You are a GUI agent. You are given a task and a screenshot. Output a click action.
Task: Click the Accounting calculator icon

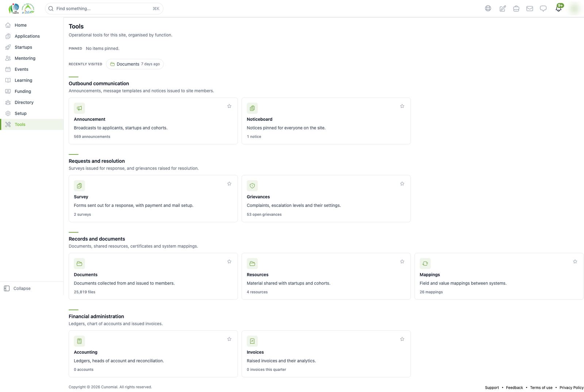pos(79,341)
